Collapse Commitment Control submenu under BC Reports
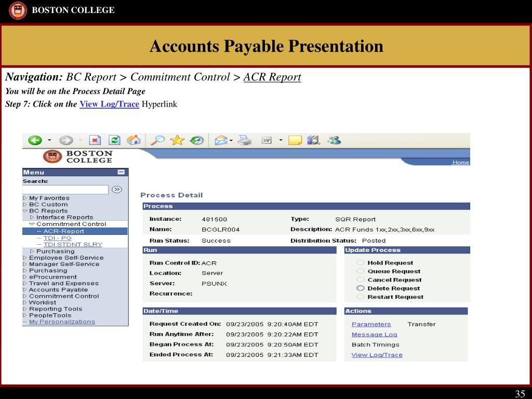 click(32, 224)
